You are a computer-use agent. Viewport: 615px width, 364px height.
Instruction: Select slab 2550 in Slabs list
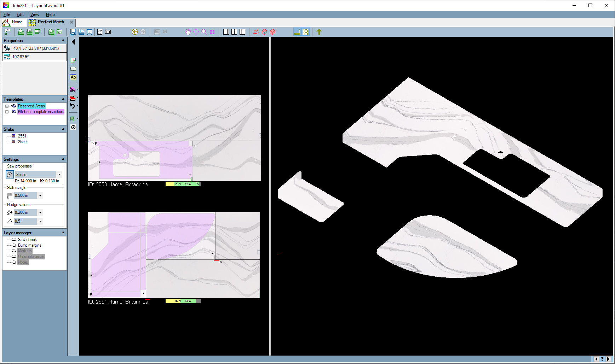(22, 142)
